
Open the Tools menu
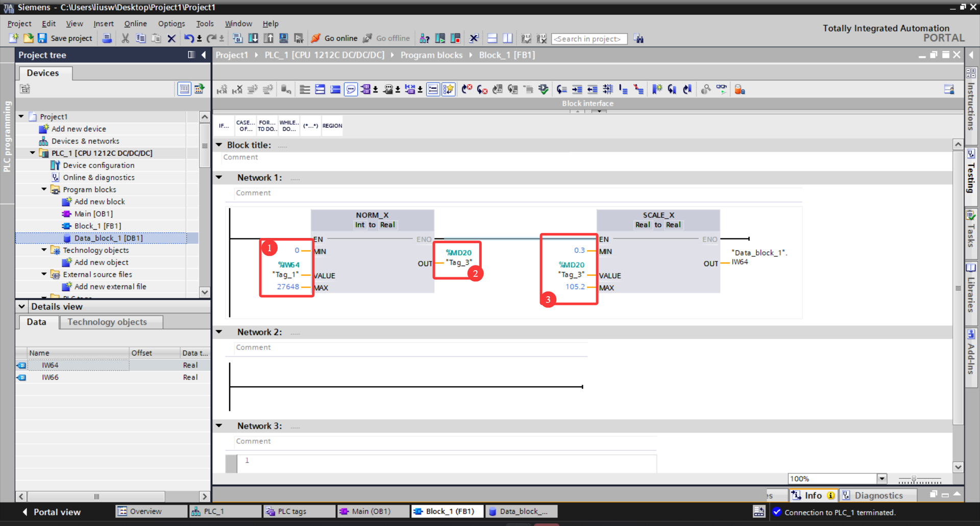[x=205, y=23]
